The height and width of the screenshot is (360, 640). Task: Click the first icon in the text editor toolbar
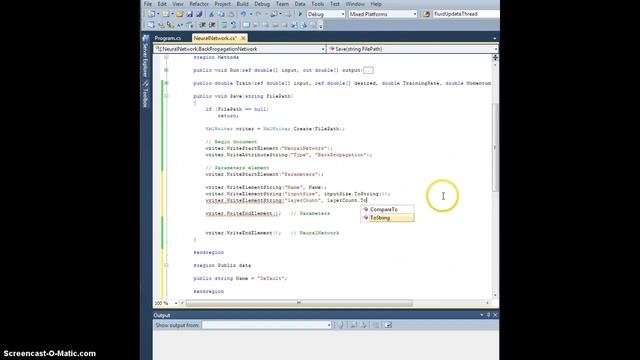[151, 25]
